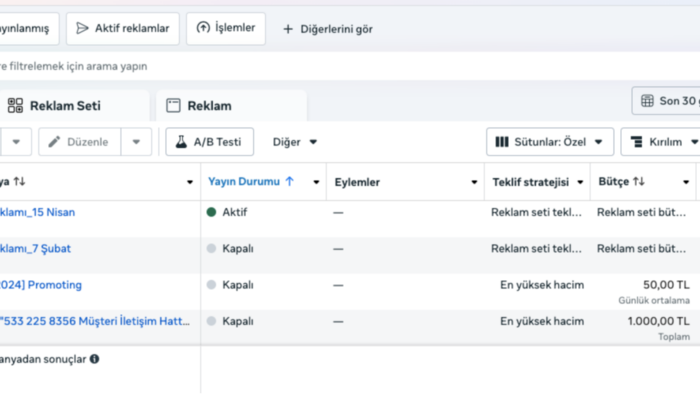Click En yüksek hacim in the Promoting row
The width and height of the screenshot is (700, 394).
(x=542, y=285)
